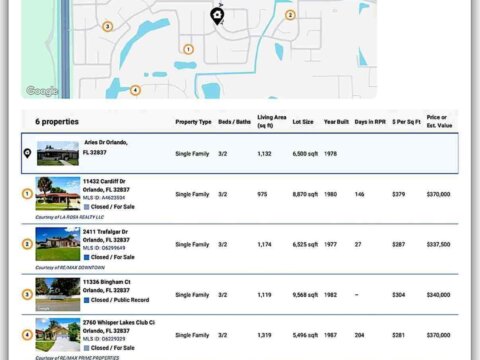Select map marker number 3

pos(107,26)
